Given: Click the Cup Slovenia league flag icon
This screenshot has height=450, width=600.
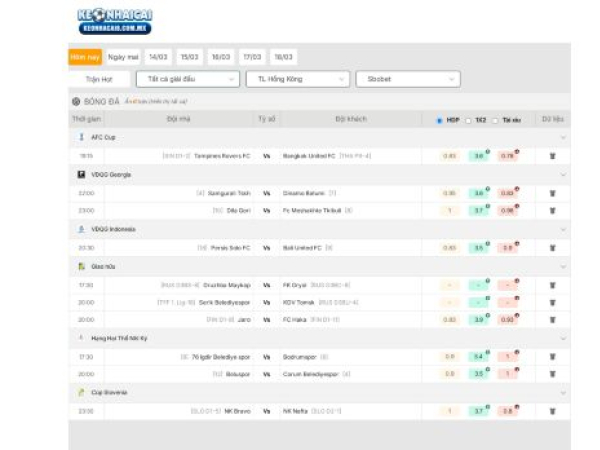Looking at the screenshot, I should 81,393.
